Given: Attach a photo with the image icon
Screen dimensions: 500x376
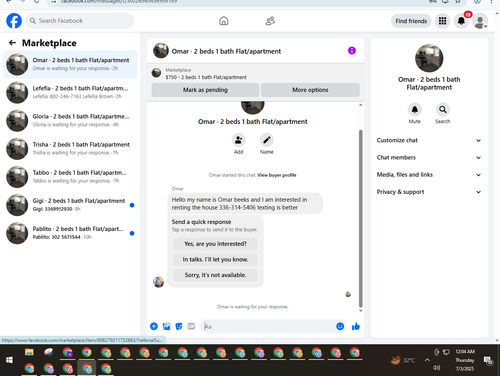Looking at the screenshot, I should point(166,326).
